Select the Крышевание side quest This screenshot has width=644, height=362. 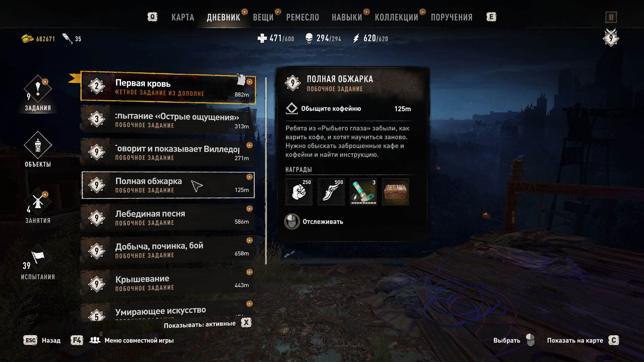pyautogui.click(x=168, y=283)
